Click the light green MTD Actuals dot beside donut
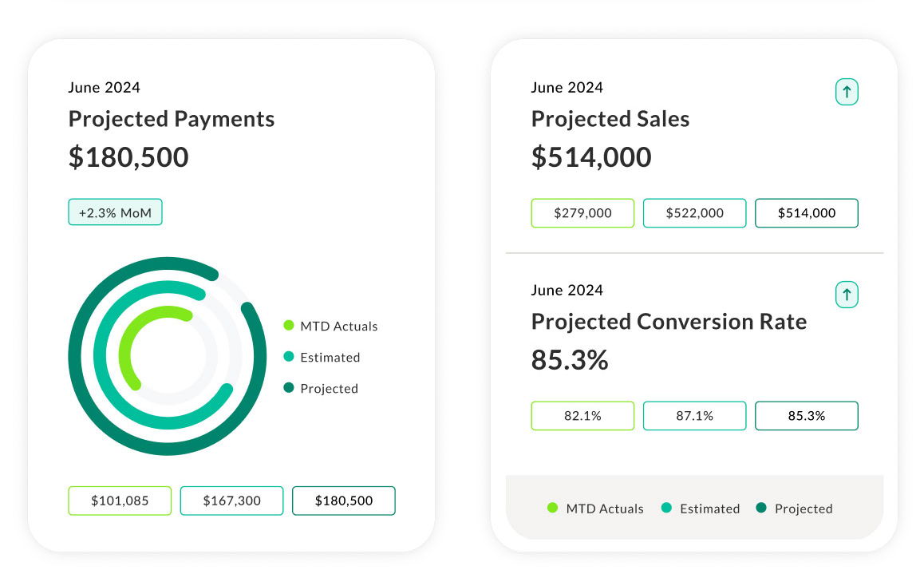The height and width of the screenshot is (578, 924). tap(289, 326)
